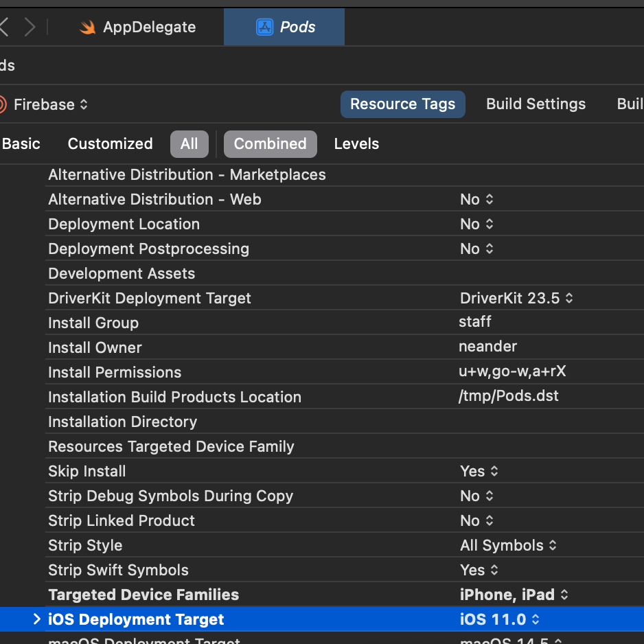Open iOS Deployment Target version popup
This screenshot has width=644, height=644.
[499, 619]
